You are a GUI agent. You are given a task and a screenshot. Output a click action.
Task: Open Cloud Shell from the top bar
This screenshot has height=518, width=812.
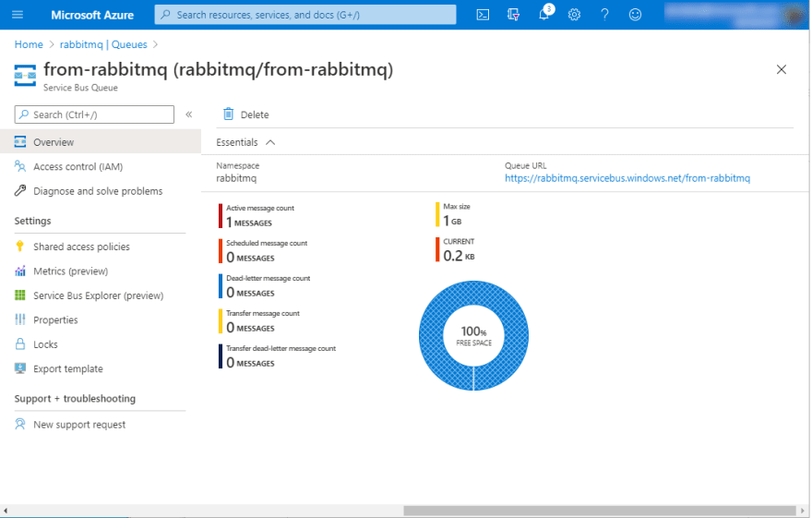click(483, 15)
